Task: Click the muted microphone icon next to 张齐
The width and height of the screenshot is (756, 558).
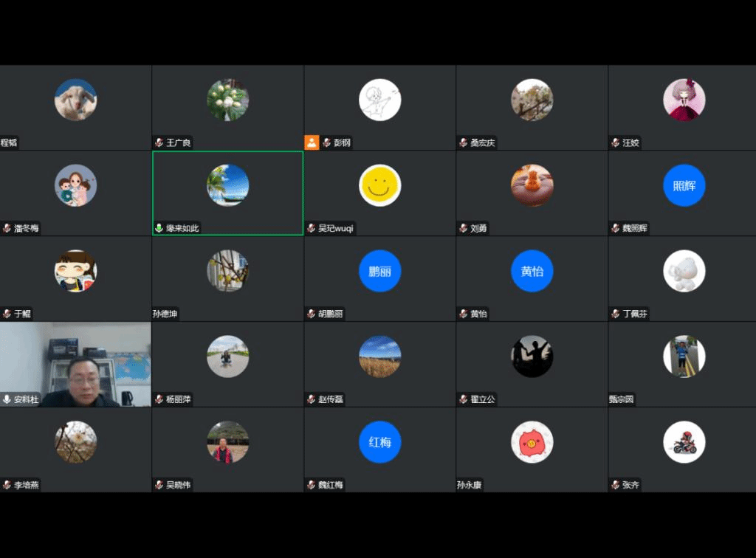Action: click(615, 485)
